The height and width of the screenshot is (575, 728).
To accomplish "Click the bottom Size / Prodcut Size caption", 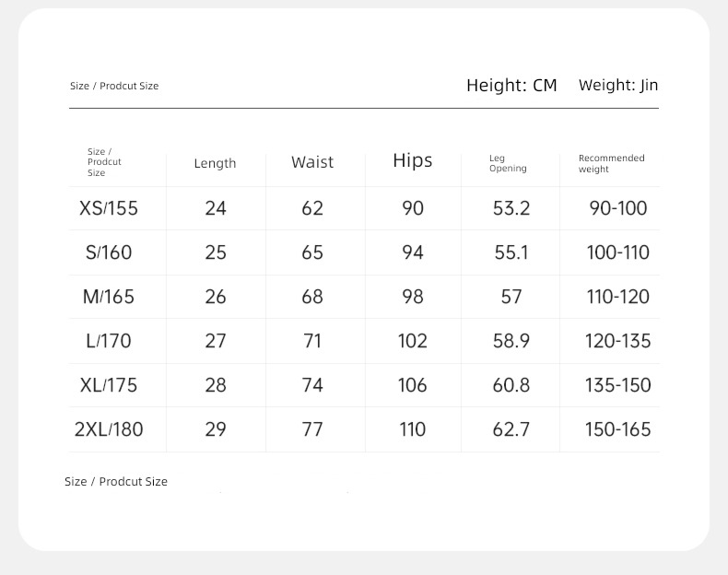I will point(116,481).
